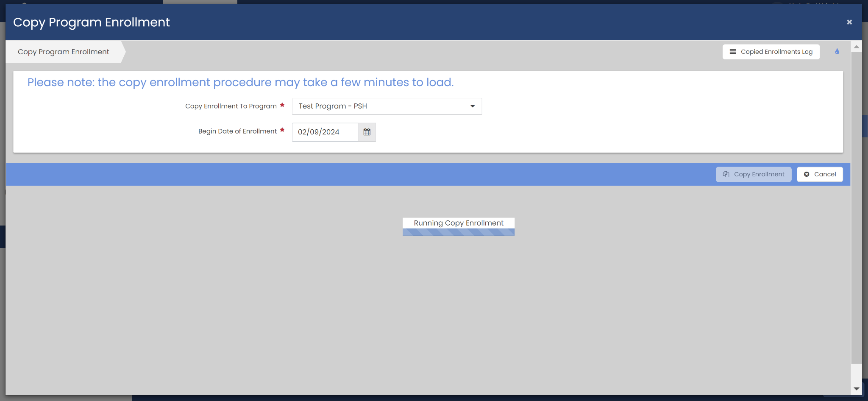The width and height of the screenshot is (868, 401).
Task: Click the Copy Program Enrollment dialog title
Action: [x=92, y=22]
